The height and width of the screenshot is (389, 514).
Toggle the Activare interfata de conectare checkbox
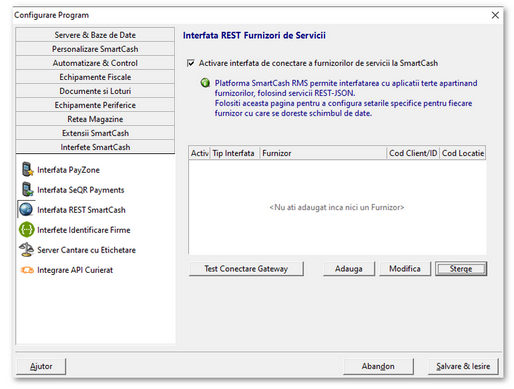pyautogui.click(x=191, y=63)
